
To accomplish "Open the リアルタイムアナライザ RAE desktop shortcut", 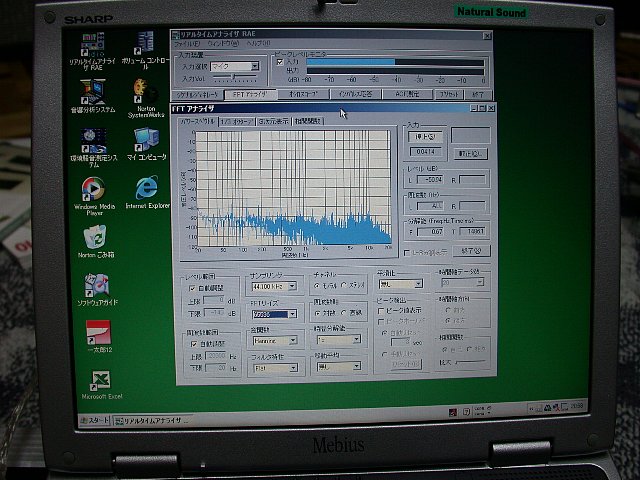I will [94, 43].
